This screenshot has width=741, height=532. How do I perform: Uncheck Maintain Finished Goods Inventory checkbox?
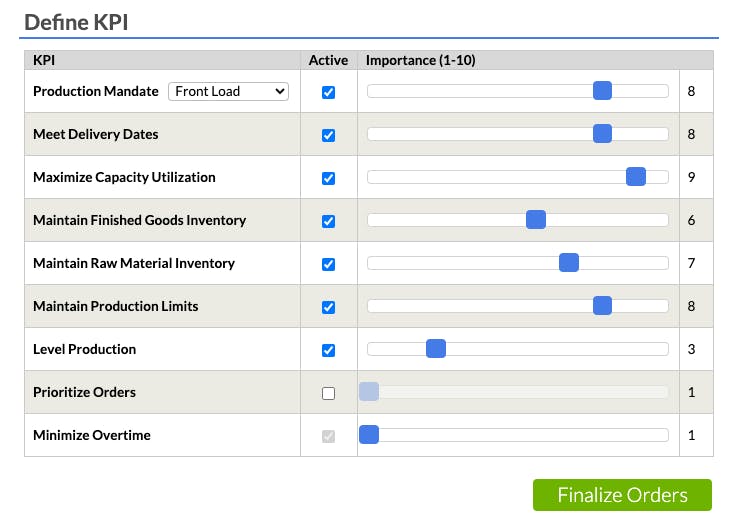click(x=328, y=221)
